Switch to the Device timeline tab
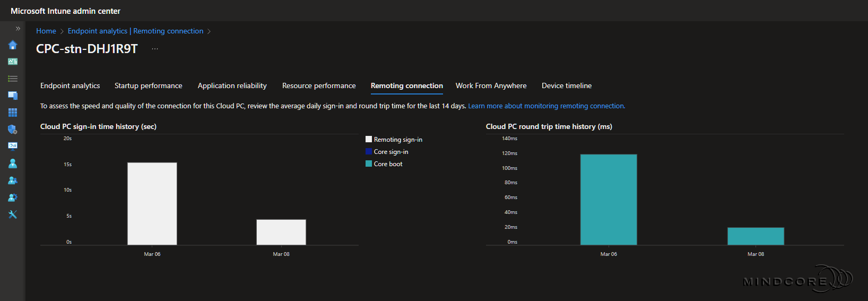The image size is (868, 301). [x=566, y=85]
